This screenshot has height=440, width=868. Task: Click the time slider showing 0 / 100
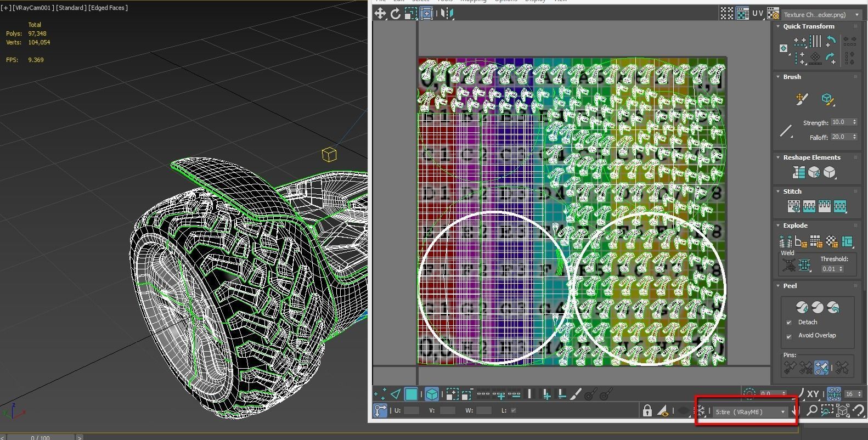pyautogui.click(x=40, y=437)
